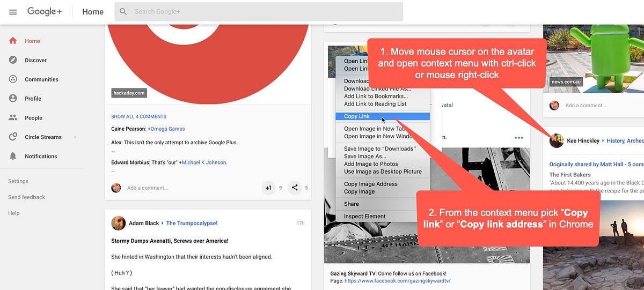Click in the Search Google+ field
This screenshot has height=290, width=644.
259,11
